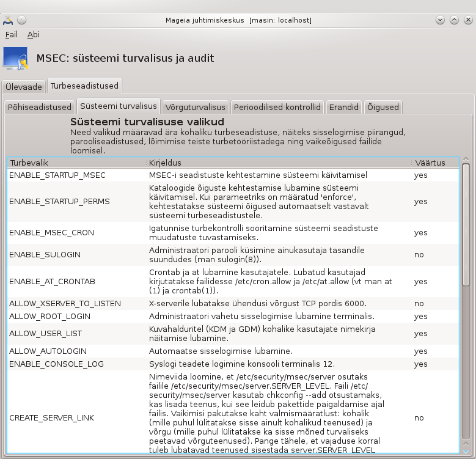Open the Põhiseadistused sub-tab

click(40, 107)
